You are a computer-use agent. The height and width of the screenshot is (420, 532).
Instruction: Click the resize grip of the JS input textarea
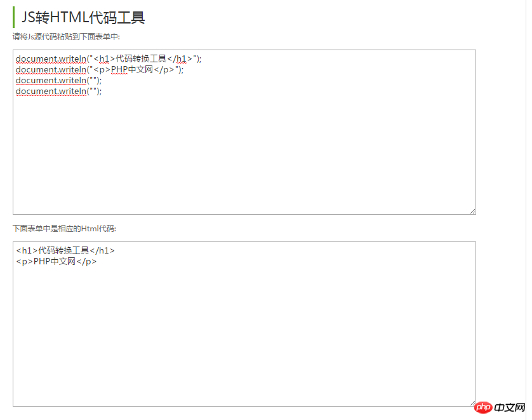472,210
